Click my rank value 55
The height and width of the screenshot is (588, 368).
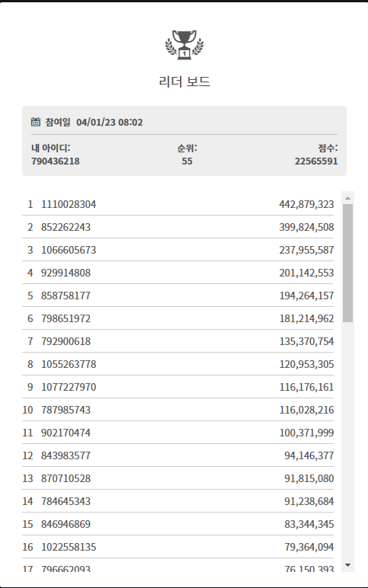click(187, 161)
